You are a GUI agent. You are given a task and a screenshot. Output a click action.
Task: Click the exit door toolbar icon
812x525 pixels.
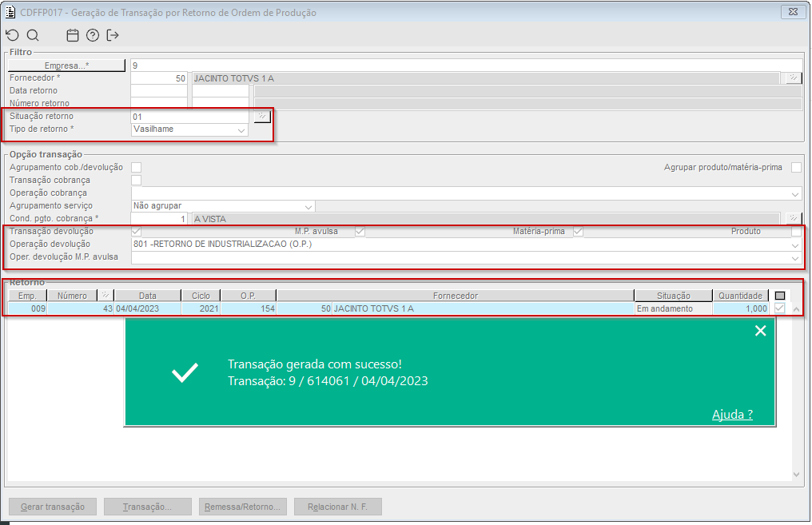(x=113, y=35)
